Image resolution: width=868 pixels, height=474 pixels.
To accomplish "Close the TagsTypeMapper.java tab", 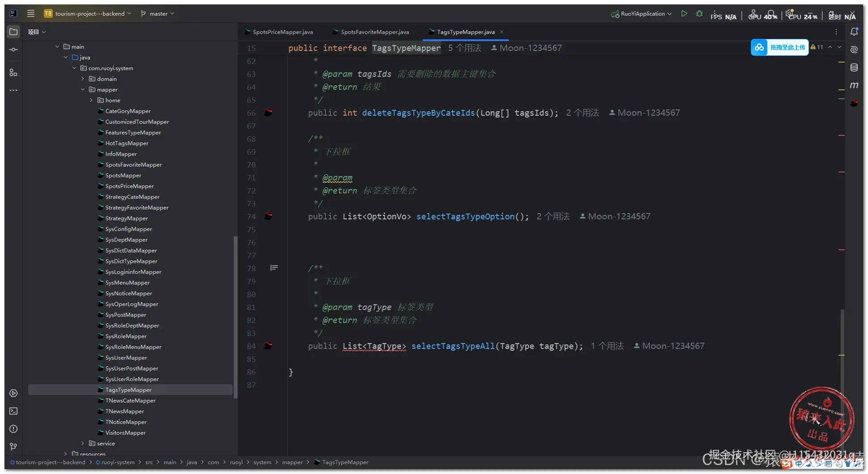I will (502, 32).
